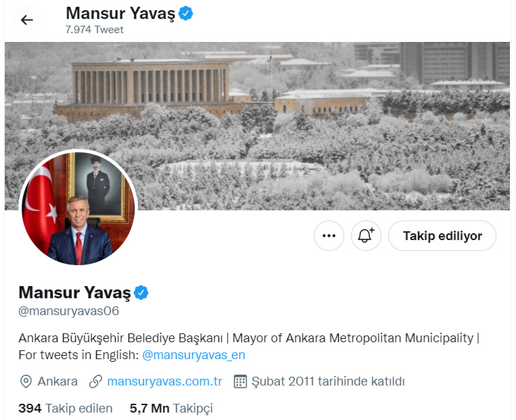Screen dimensions: 516x420
Task: Go back using the left arrow icon
Action: 26,20
